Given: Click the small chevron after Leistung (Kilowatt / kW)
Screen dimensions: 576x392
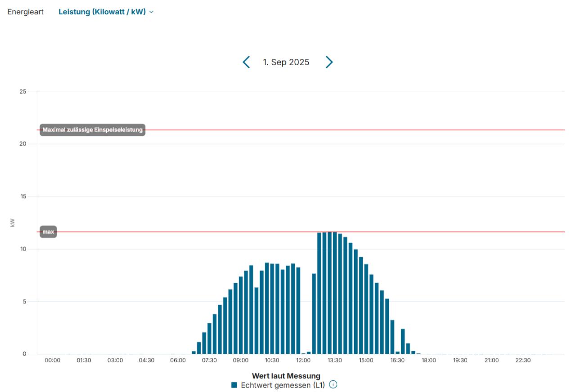Looking at the screenshot, I should click(151, 12).
